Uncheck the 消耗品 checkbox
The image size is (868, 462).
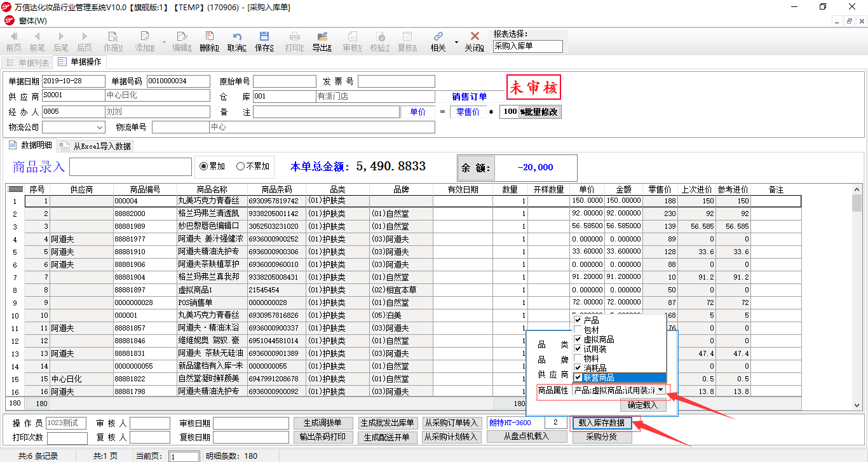(578, 368)
